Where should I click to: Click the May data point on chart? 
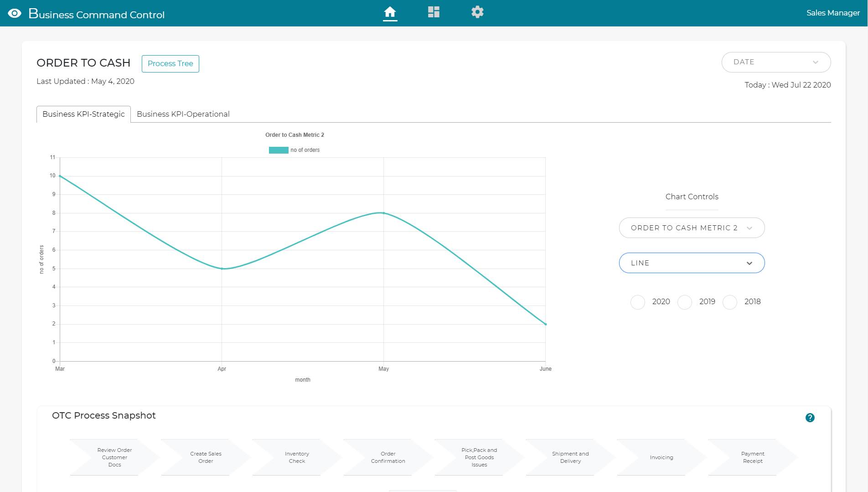[x=384, y=213]
